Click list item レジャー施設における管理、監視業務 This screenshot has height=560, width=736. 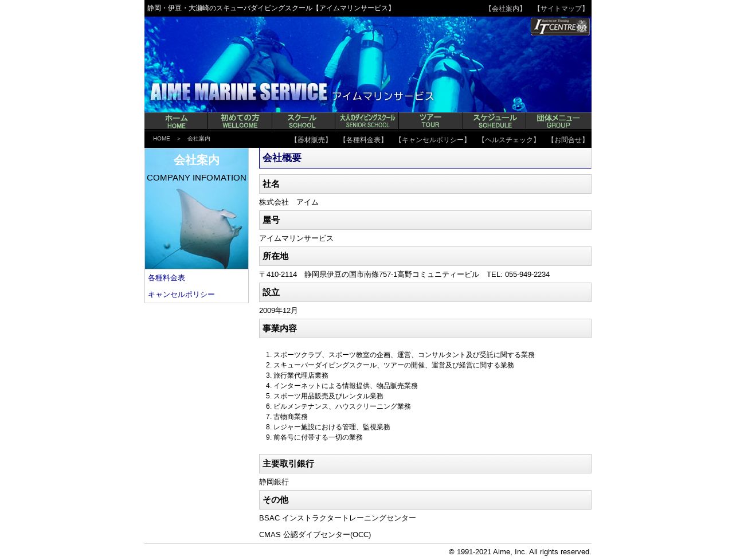coord(331,428)
